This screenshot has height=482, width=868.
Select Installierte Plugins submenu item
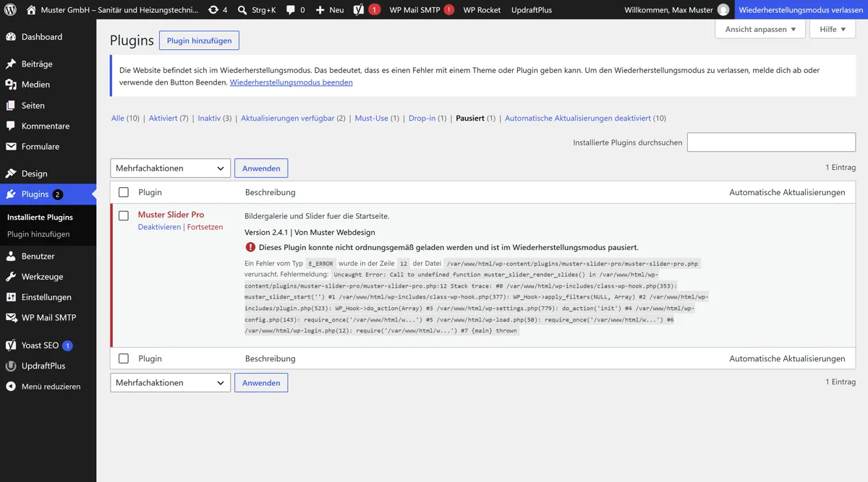pyautogui.click(x=40, y=217)
